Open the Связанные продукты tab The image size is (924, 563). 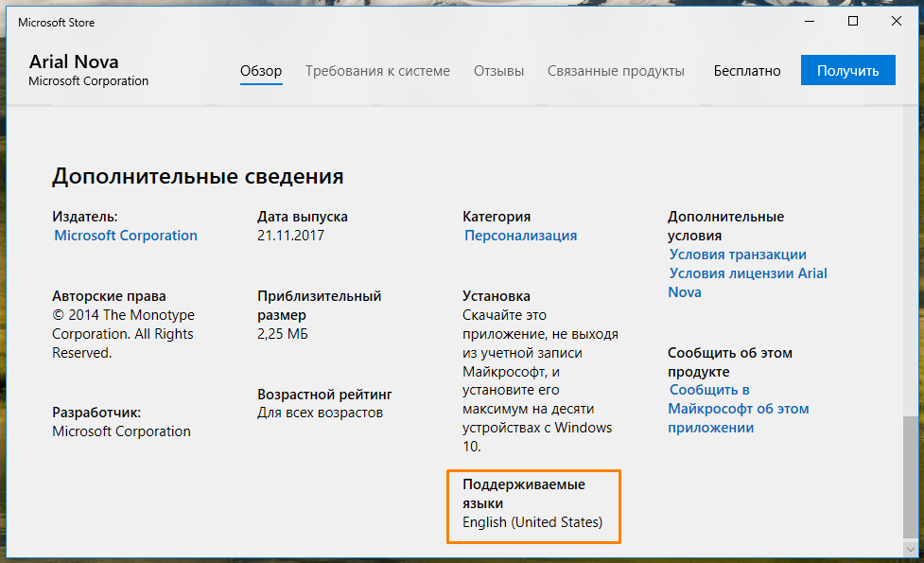(x=616, y=71)
